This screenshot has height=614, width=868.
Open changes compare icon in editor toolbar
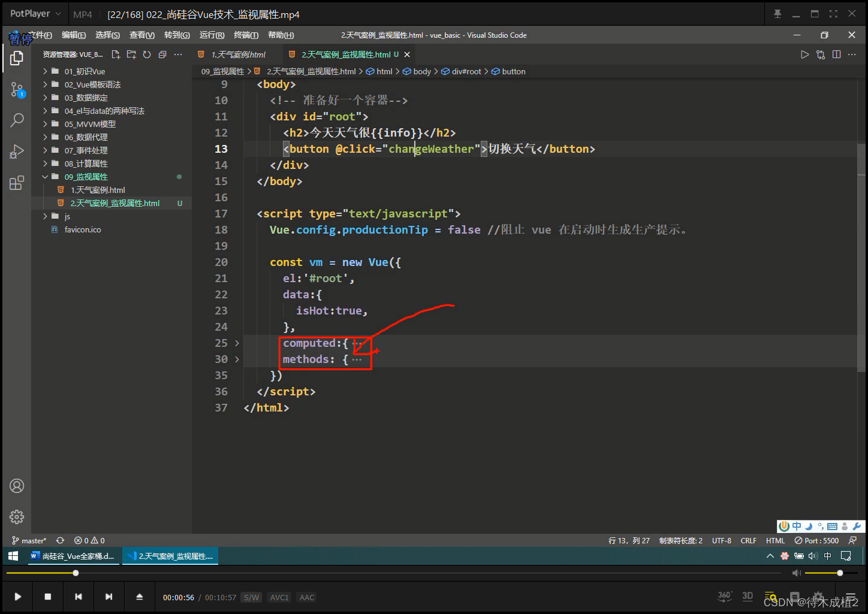coord(821,55)
